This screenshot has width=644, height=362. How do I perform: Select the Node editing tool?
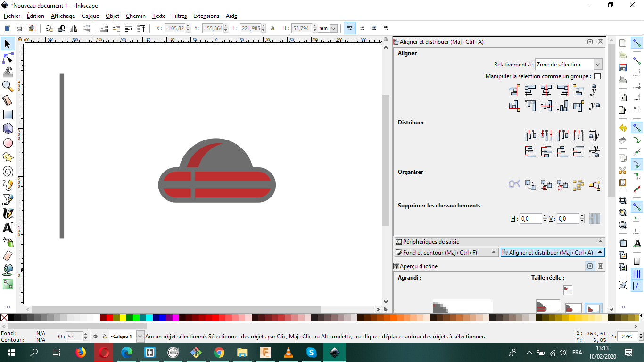(x=8, y=58)
